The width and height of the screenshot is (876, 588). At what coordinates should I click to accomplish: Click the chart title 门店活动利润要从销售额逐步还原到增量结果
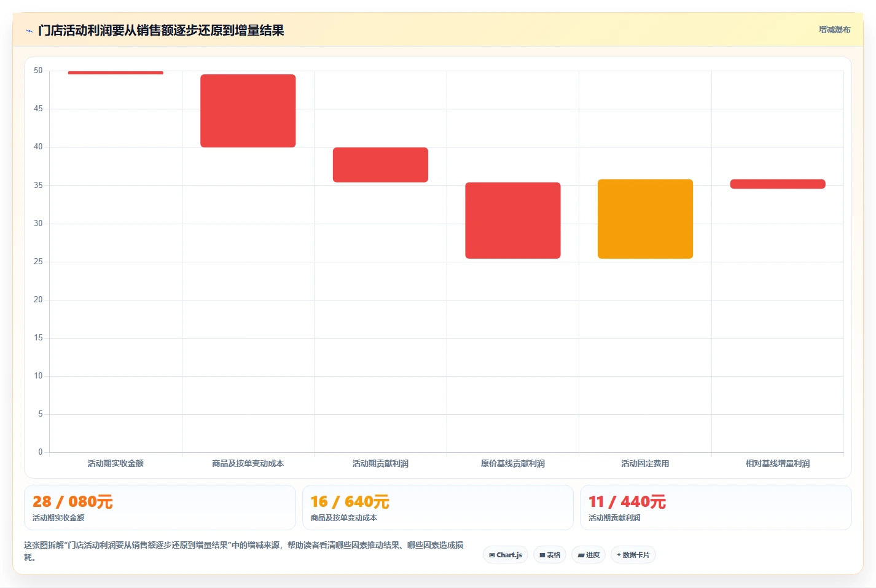point(161,30)
